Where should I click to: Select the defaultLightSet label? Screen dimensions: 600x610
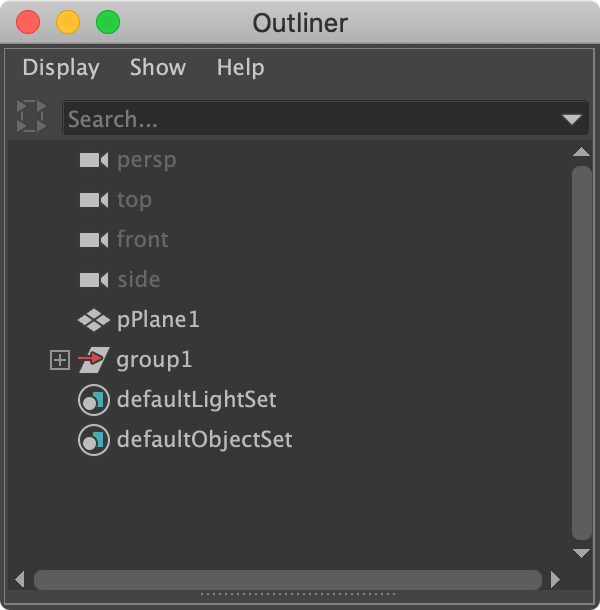click(x=197, y=400)
